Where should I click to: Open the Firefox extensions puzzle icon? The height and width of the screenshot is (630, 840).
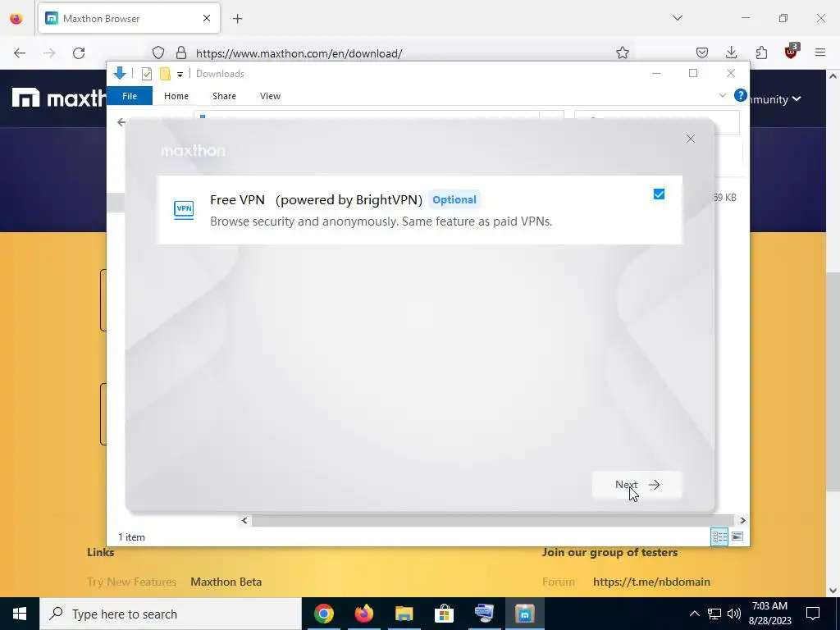pyautogui.click(x=761, y=52)
